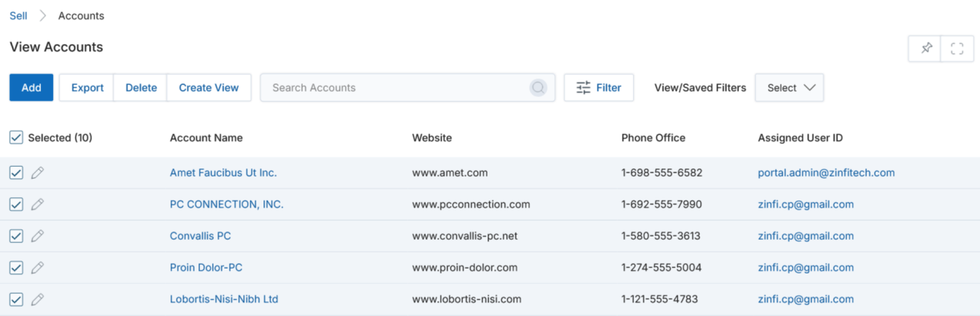Toggle the Selected (10) select-all checkbox
The width and height of the screenshot is (980, 316).
[16, 138]
